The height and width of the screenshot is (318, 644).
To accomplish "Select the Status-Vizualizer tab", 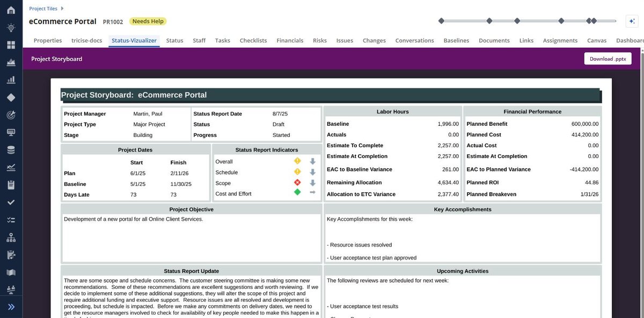I will 134,40.
